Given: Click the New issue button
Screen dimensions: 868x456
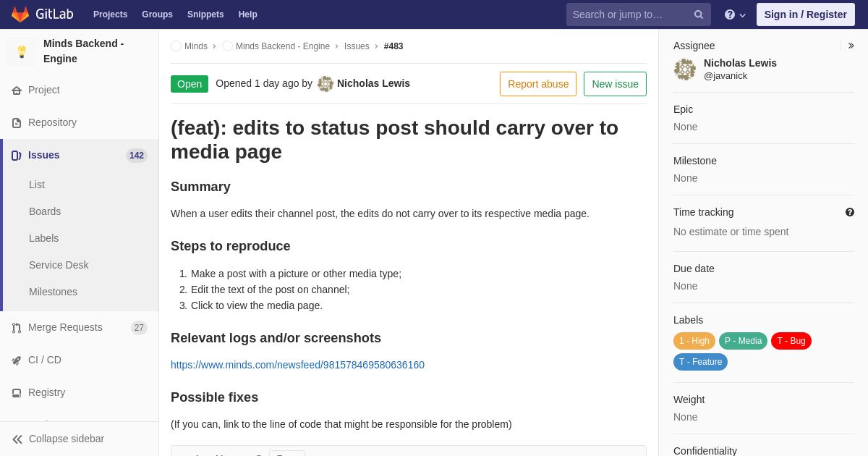Looking at the screenshot, I should [x=615, y=84].
